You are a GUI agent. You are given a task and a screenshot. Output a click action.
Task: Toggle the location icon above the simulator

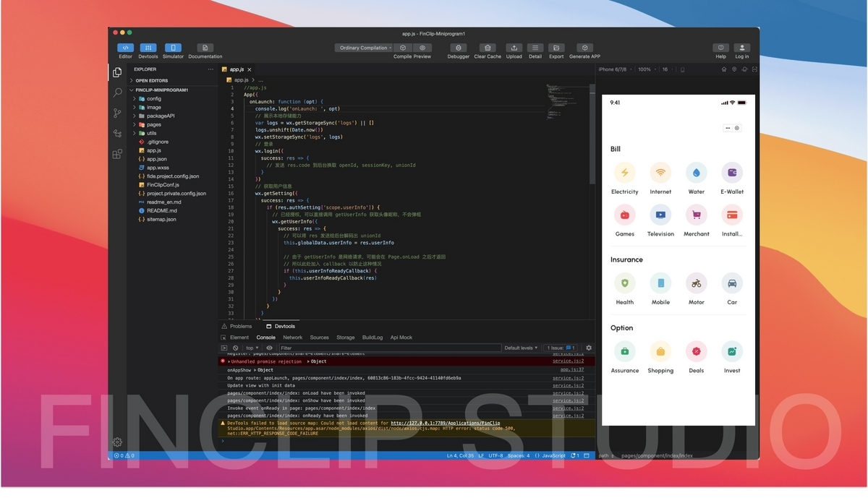735,69
